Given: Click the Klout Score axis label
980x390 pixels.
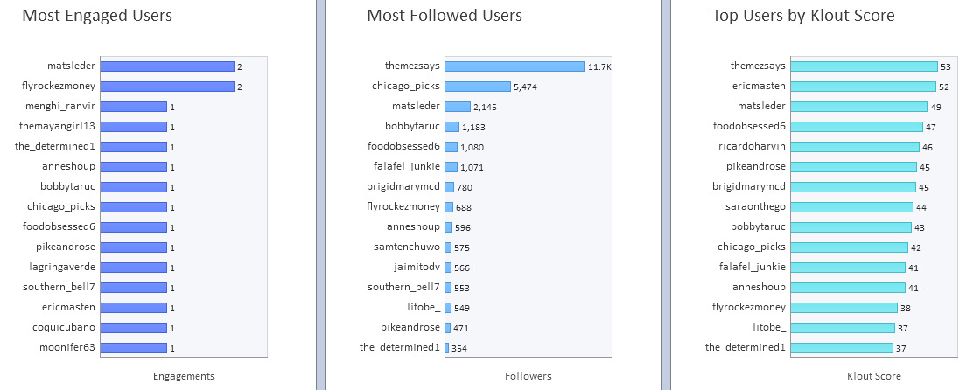Looking at the screenshot, I should [x=874, y=376].
